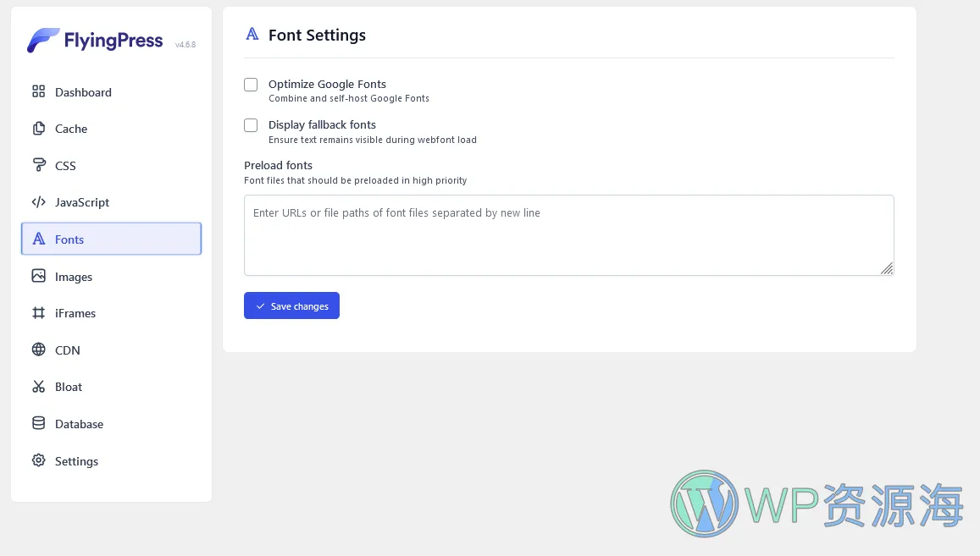Click the iFrames hash icon

pyautogui.click(x=39, y=312)
